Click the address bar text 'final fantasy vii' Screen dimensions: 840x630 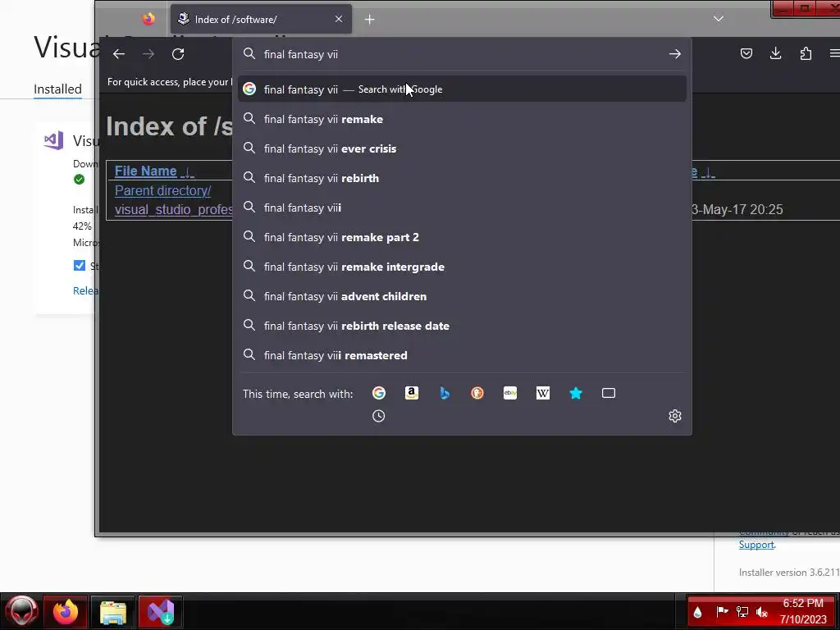(301, 54)
